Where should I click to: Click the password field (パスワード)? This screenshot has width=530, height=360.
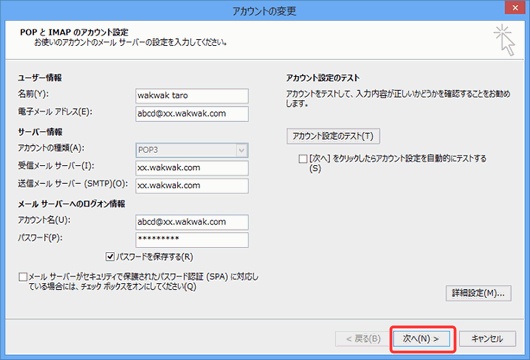click(x=192, y=240)
